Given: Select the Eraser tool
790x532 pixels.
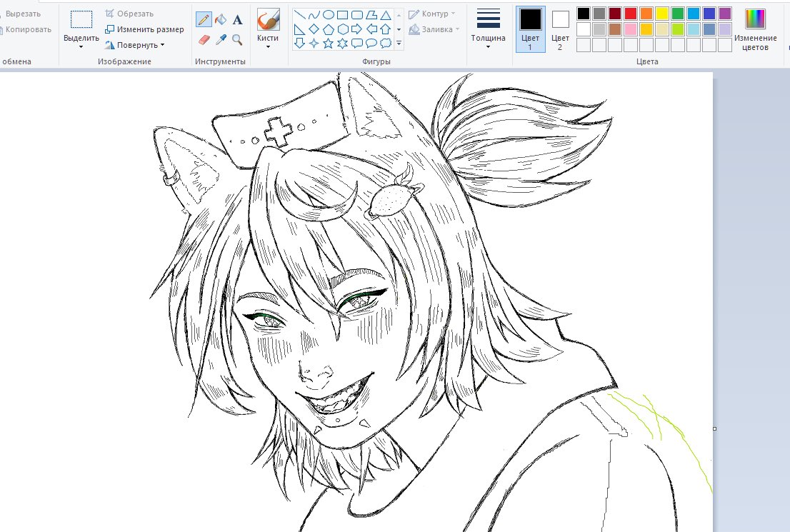Looking at the screenshot, I should point(204,39).
